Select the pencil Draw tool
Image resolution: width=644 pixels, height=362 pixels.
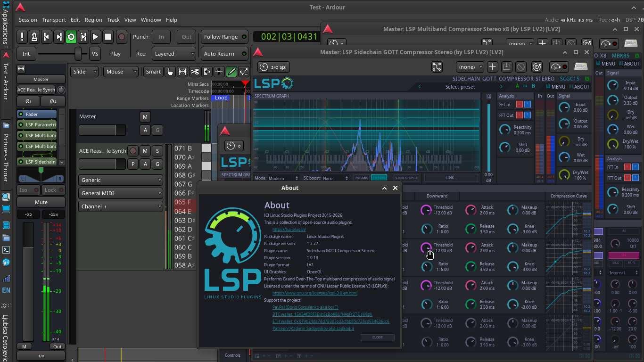pos(231,72)
